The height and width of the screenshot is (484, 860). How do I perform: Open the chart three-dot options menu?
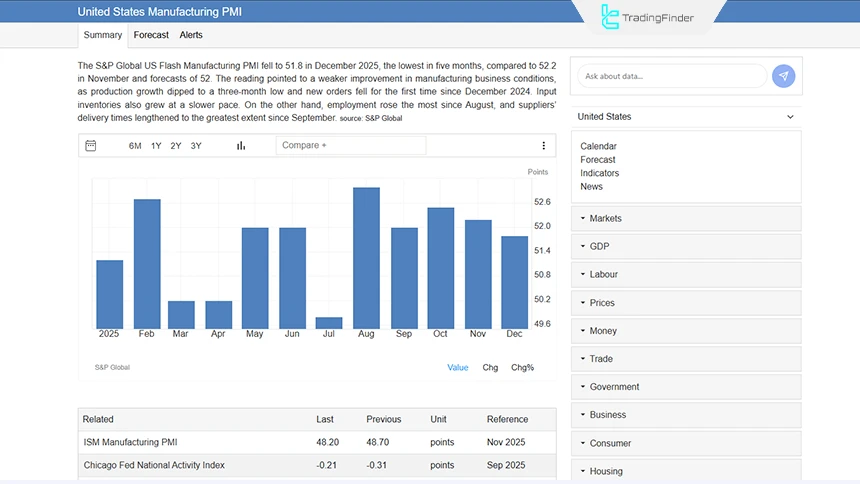point(544,146)
